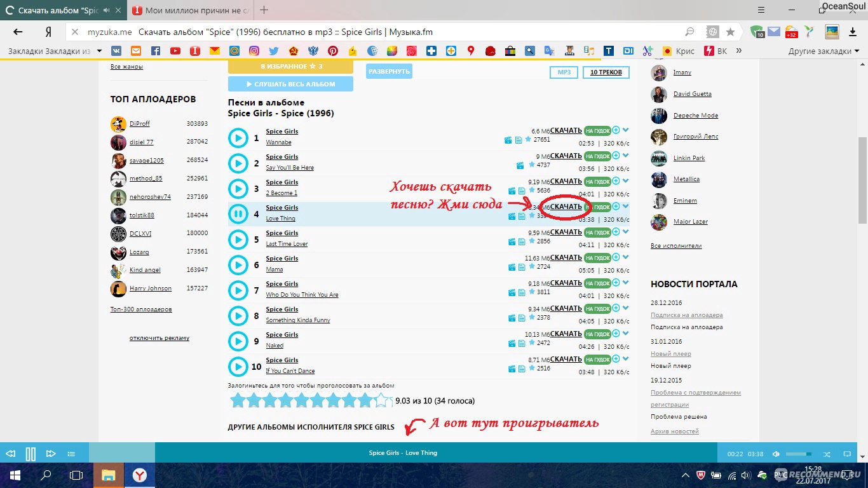Play track 3 2 Become 1
868x488 pixels.
[238, 189]
